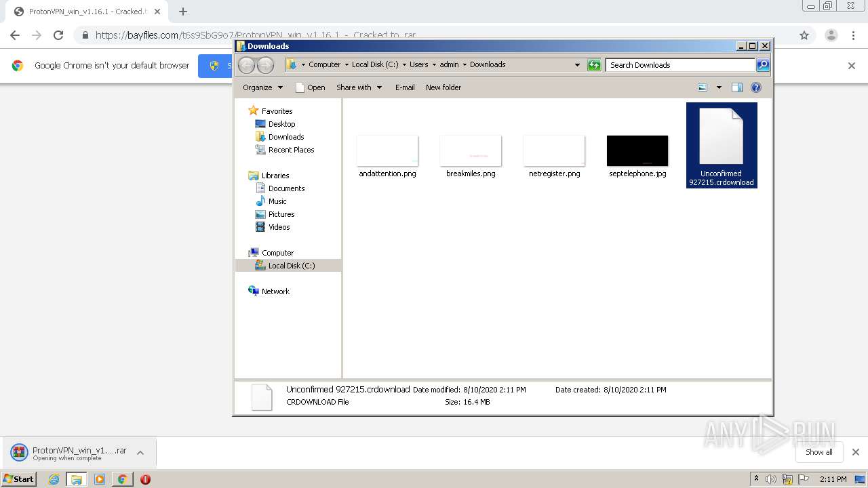Select Desktop under Favorites
The height and width of the screenshot is (488, 868).
pos(281,124)
